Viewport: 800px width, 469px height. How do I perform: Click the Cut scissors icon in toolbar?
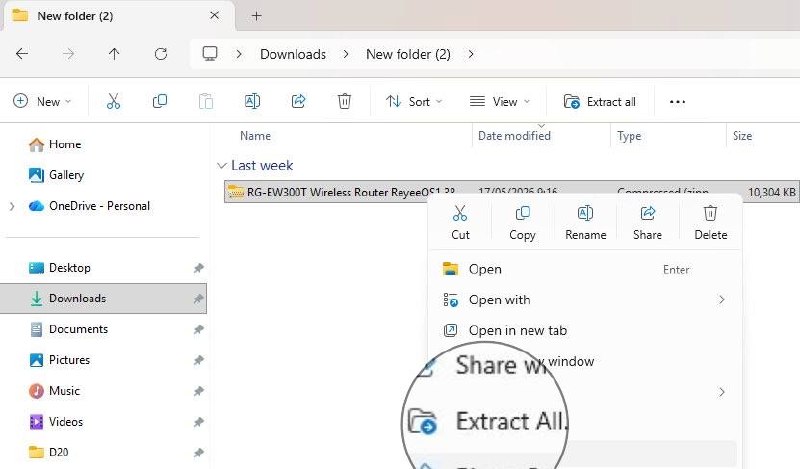[113, 101]
